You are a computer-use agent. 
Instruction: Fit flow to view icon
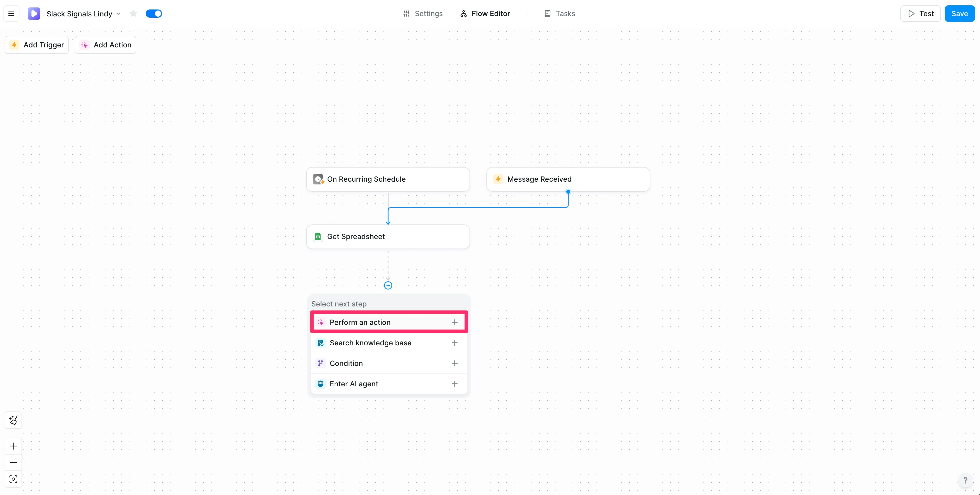pos(13,479)
